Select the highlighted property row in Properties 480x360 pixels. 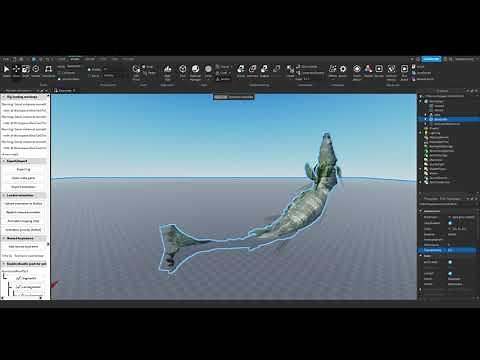pos(447,250)
